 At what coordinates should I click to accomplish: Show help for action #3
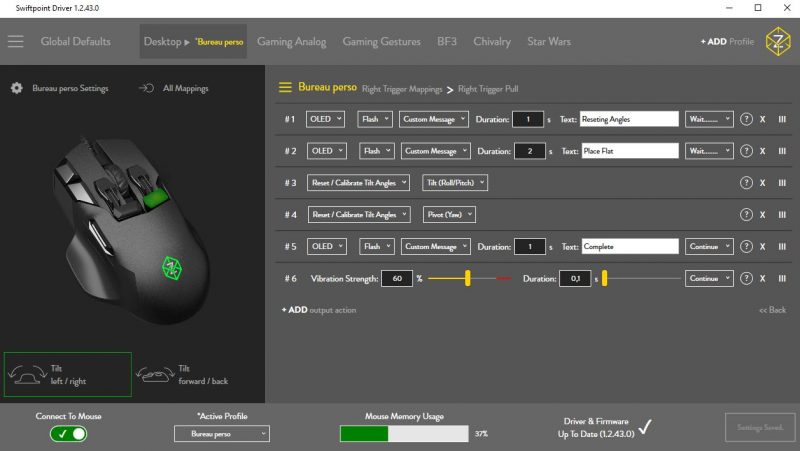pos(746,183)
